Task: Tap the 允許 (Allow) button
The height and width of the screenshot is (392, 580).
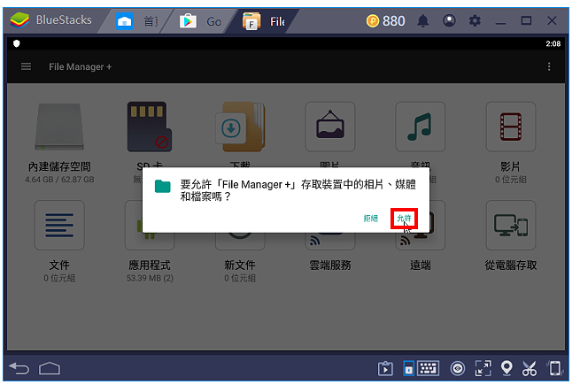Action: [x=404, y=219]
